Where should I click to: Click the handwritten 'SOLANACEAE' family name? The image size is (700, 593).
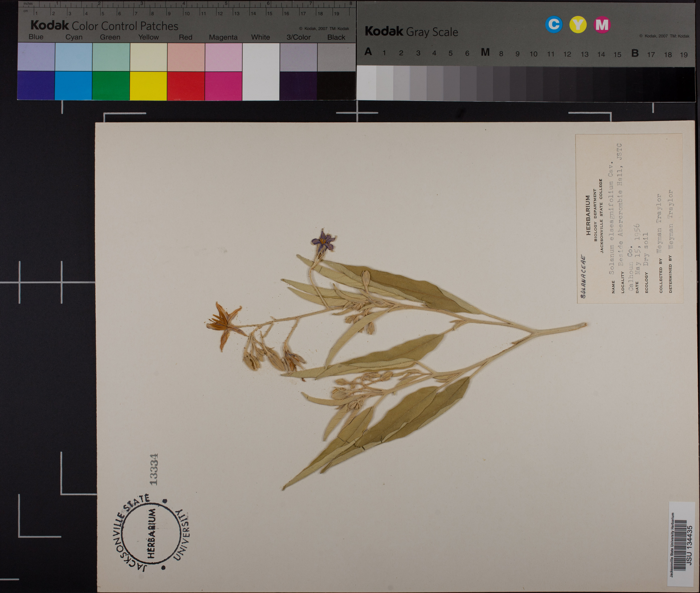(583, 277)
